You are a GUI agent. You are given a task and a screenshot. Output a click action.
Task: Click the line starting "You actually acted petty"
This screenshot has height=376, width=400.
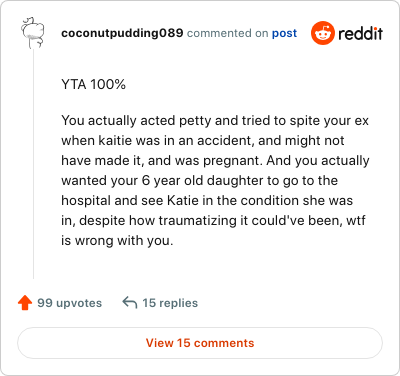pyautogui.click(x=215, y=120)
